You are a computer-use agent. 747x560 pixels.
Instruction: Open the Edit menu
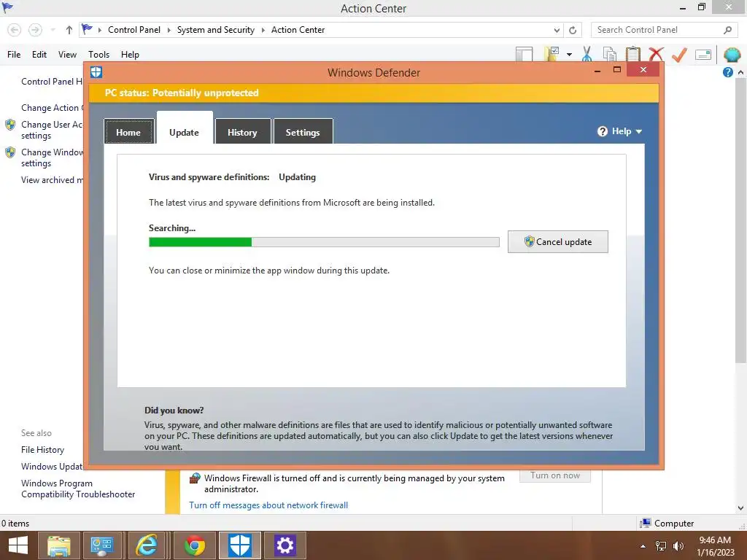tap(39, 55)
